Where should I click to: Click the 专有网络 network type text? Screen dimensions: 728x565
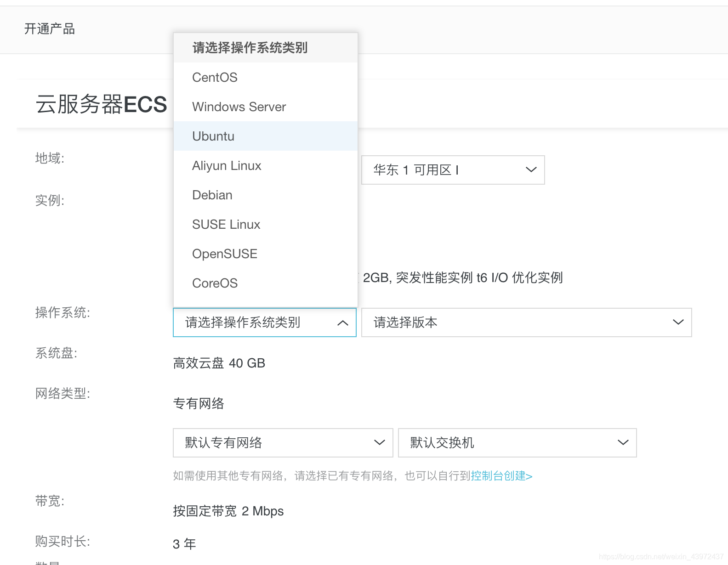click(x=199, y=404)
